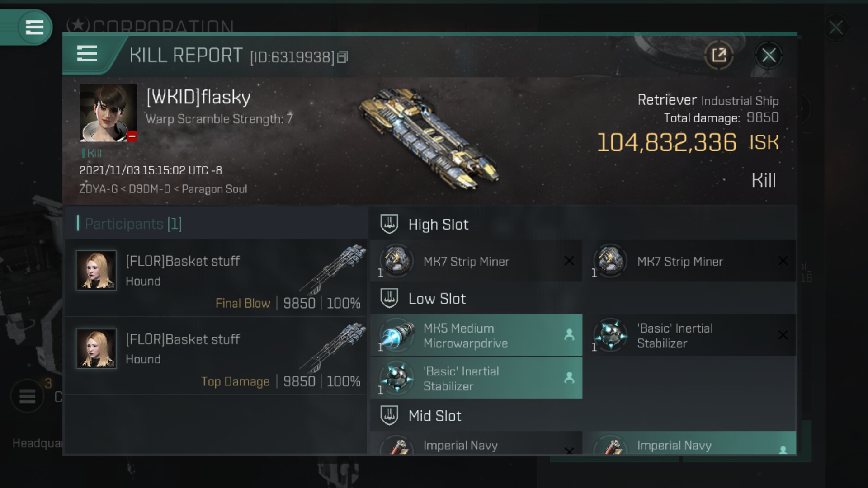Select the destroyed 'Basic' Inertial Stabilizer
868x488 pixels.
(690, 335)
